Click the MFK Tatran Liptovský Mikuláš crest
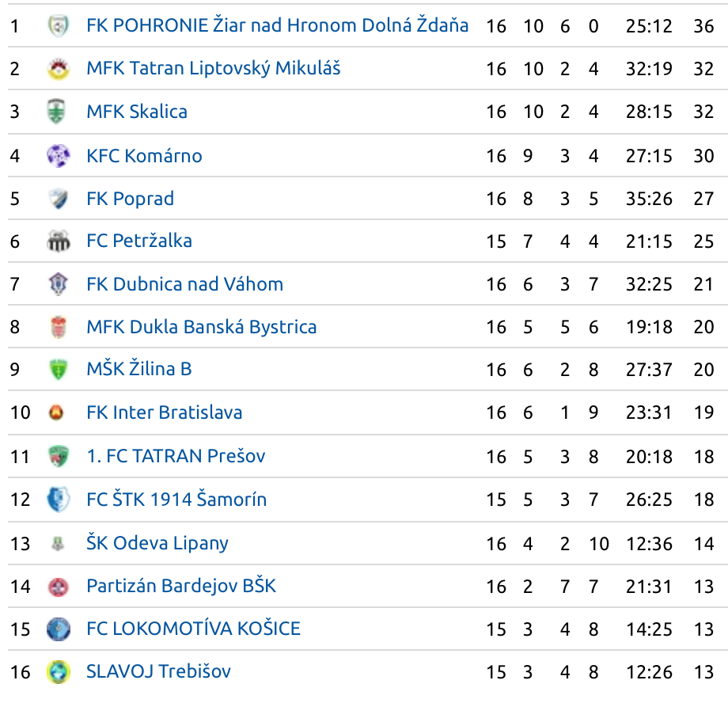Viewport: 728px width, 703px height. 59,69
